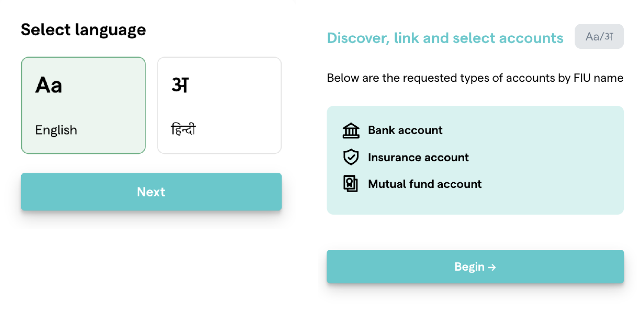Toggle language with the Aa/अ switcher
644x318 pixels.
pos(599,36)
